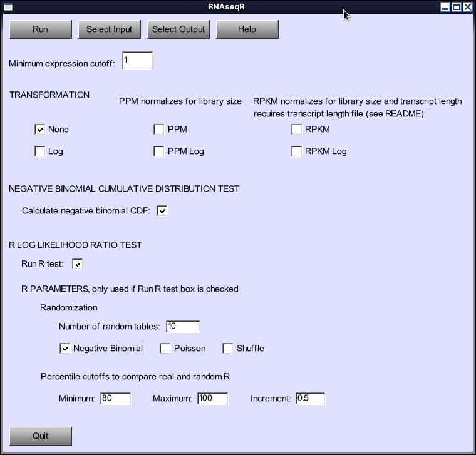Viewport: 476px width, 455px height.
Task: Select the RPKM Log checkbox
Action: click(x=297, y=151)
